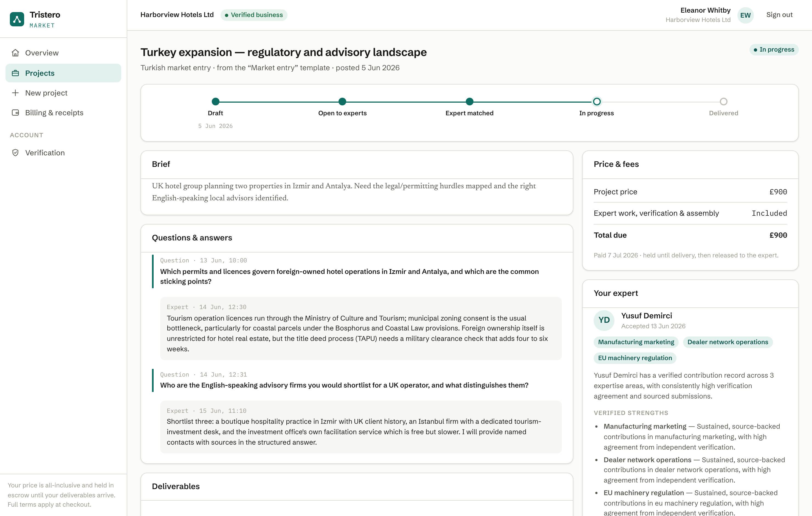Image resolution: width=812 pixels, height=516 pixels.
Task: Click the Overview home icon
Action: 16,53
